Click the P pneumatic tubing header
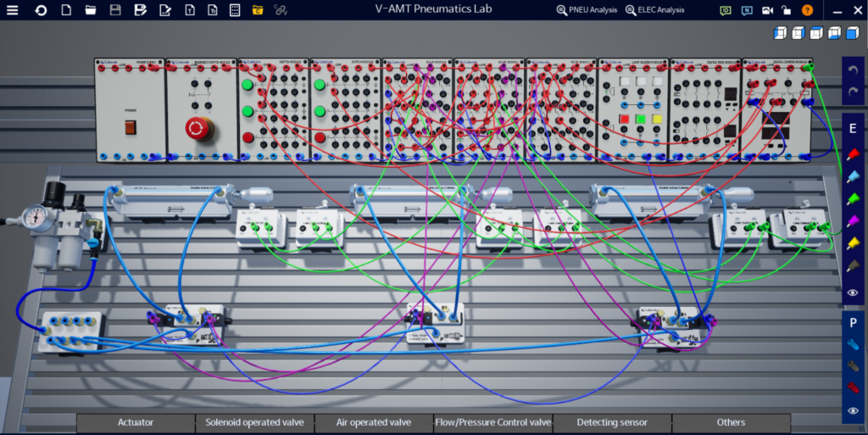 coord(853,322)
